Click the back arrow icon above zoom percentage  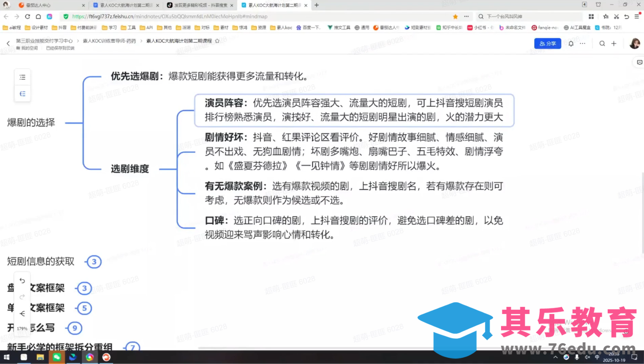click(x=22, y=313)
